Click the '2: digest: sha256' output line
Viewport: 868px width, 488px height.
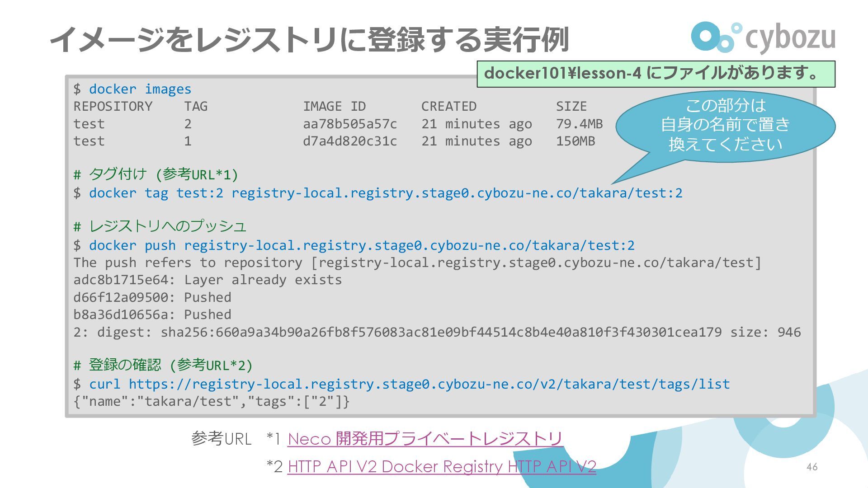(x=437, y=332)
